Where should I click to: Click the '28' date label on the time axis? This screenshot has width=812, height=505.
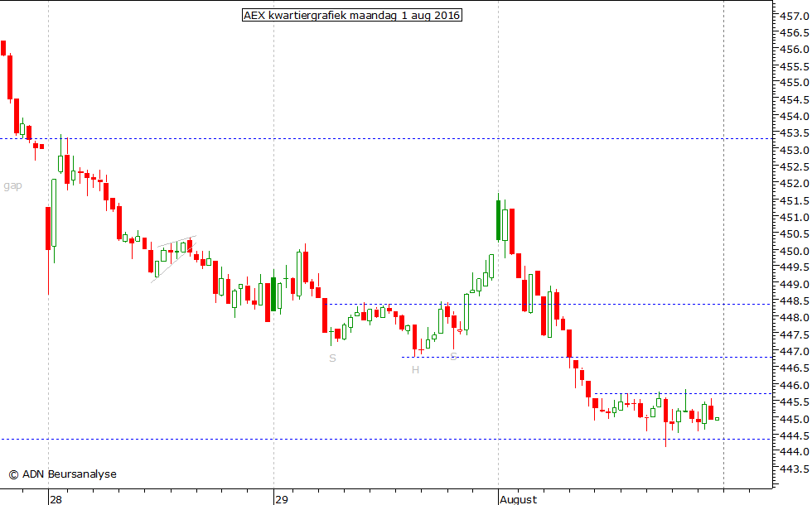tap(56, 499)
